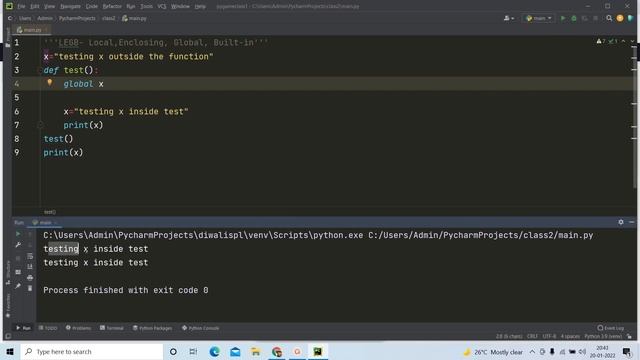Rerun main with Run panel play icon
Image resolution: width=640 pixels, height=360 pixels.
18,234
